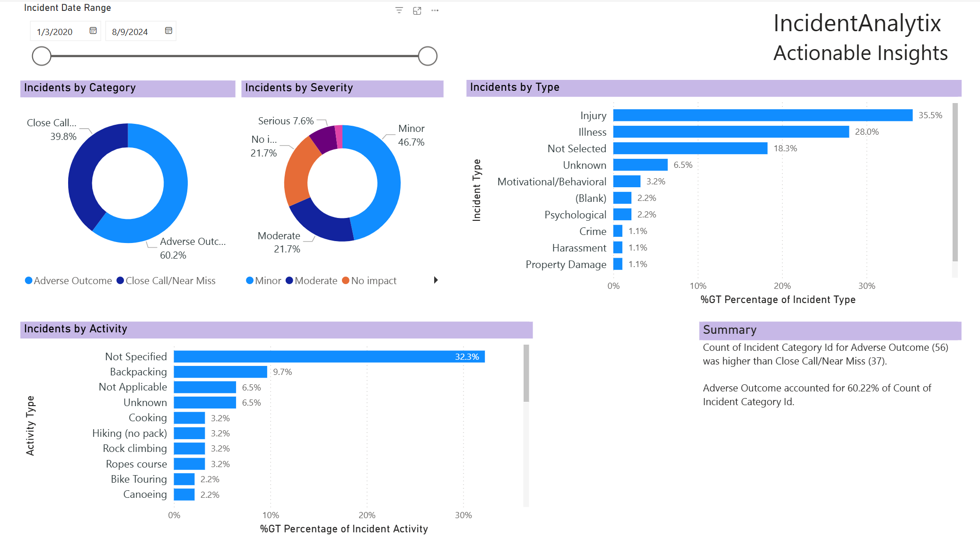Screen dimensions: 980x538
Task: Click the Incidents by Activity title
Action: [x=76, y=329]
